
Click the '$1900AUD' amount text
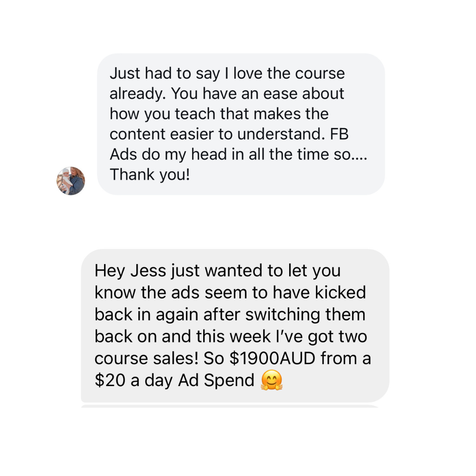[272, 358]
